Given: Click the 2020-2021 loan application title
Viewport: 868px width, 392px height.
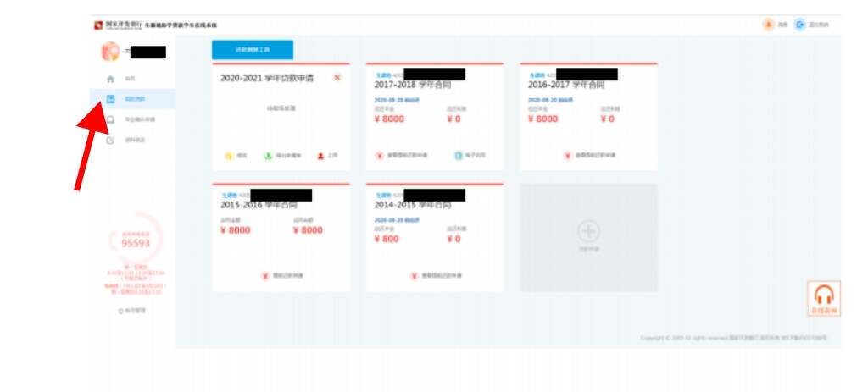Looking at the screenshot, I should (267, 79).
